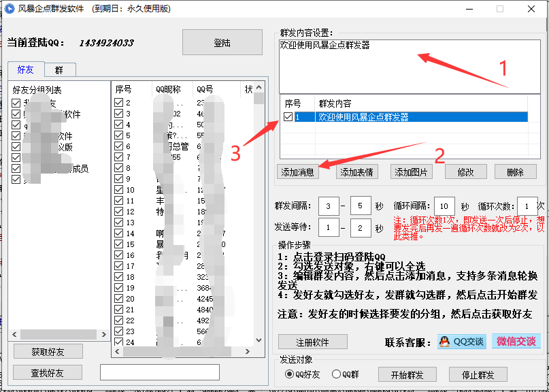Click the friend list scroll down arrow

pos(259,340)
